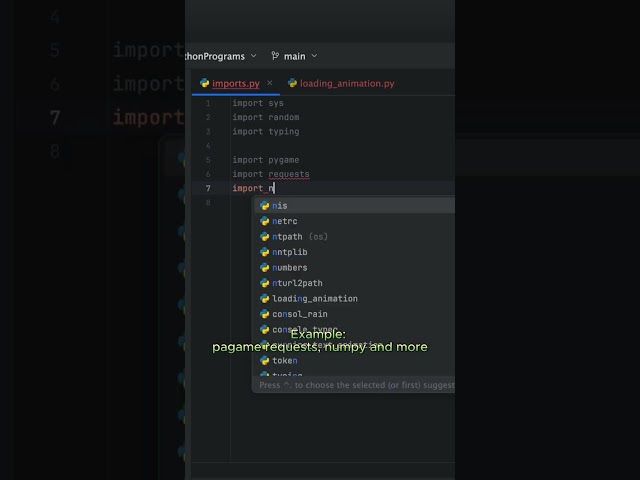Click Python icon next to nturl2path
This screenshot has width=640, height=480.
(264, 283)
